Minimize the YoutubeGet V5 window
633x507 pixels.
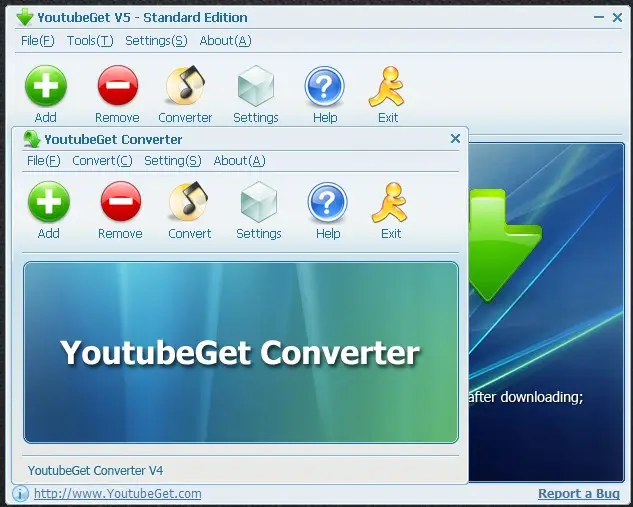599,17
